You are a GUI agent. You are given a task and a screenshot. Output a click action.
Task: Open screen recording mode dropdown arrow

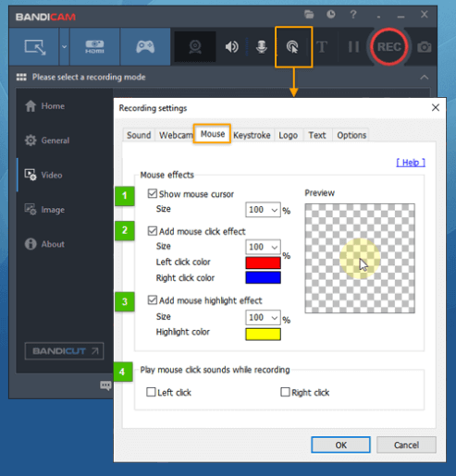(x=64, y=47)
